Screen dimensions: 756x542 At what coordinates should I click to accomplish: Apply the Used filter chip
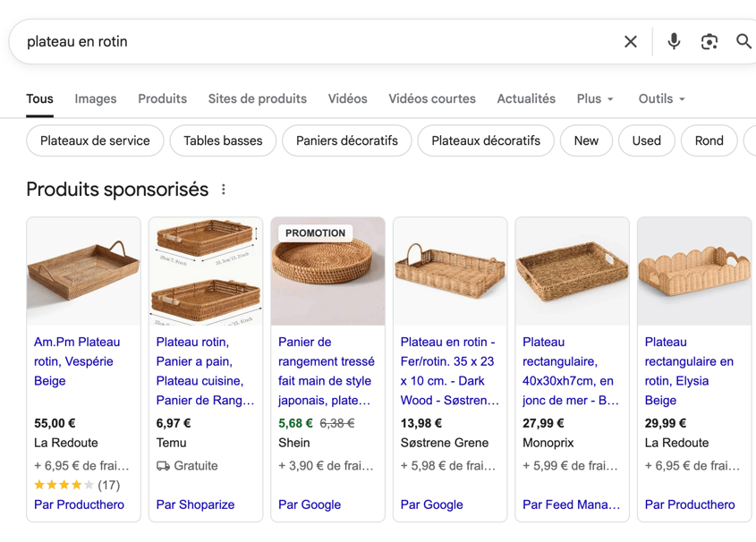coord(646,140)
